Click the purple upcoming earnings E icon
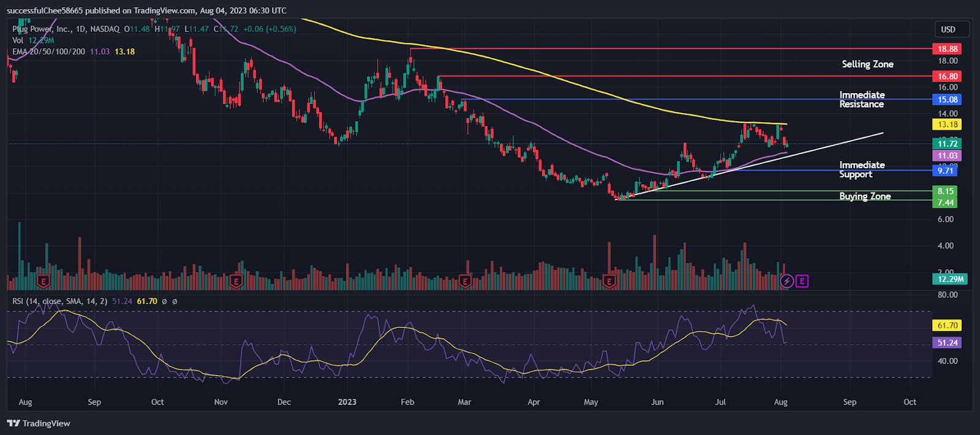This screenshot has height=435, width=980. pyautogui.click(x=802, y=281)
